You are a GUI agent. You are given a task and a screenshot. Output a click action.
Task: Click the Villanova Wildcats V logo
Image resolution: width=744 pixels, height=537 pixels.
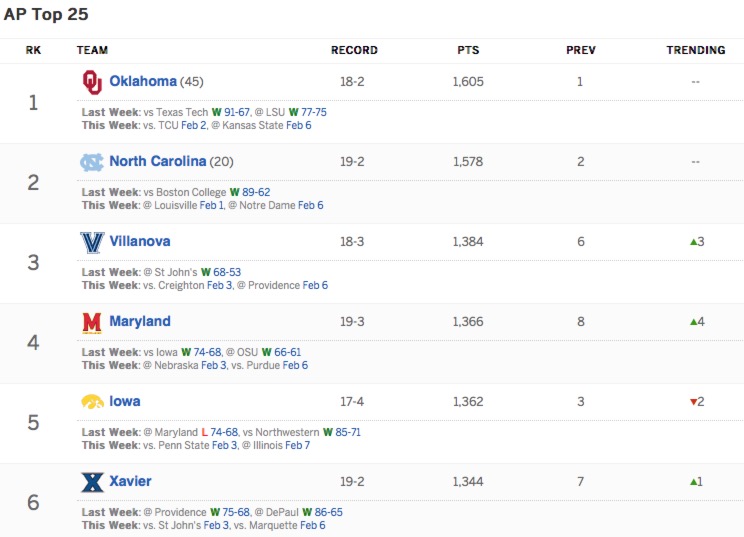pos(92,242)
